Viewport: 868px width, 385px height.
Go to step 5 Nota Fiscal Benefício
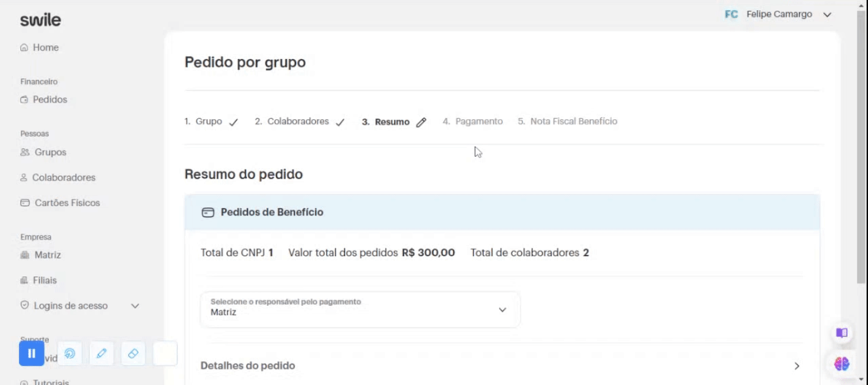(568, 122)
